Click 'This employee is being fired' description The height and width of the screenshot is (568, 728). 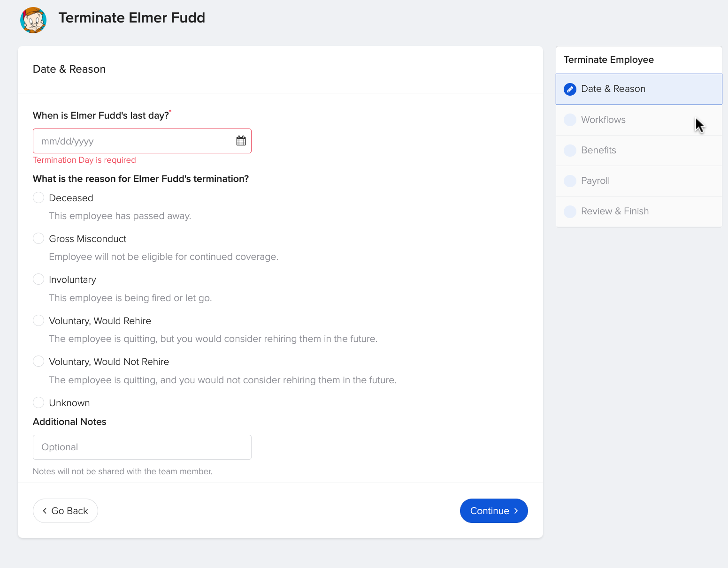[130, 298]
